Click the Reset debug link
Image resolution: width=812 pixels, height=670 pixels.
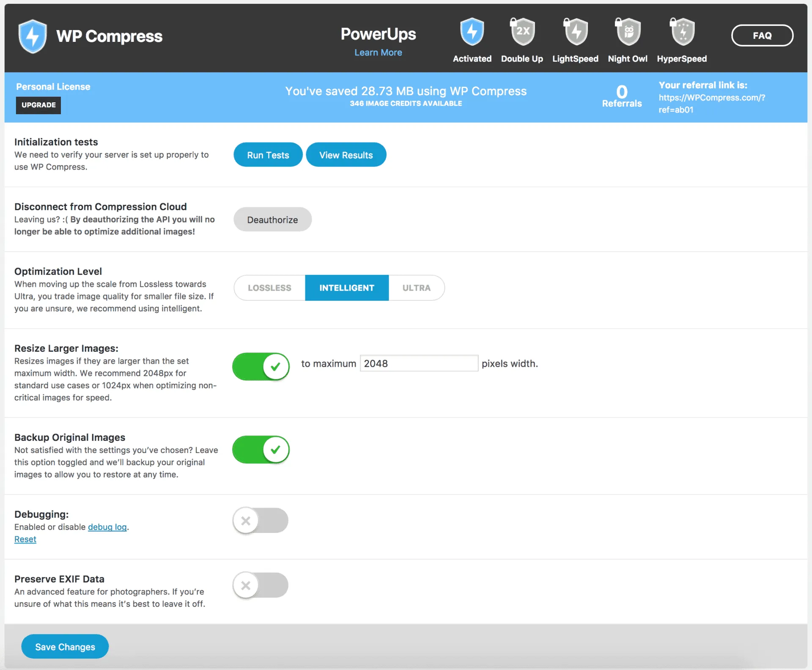point(25,539)
